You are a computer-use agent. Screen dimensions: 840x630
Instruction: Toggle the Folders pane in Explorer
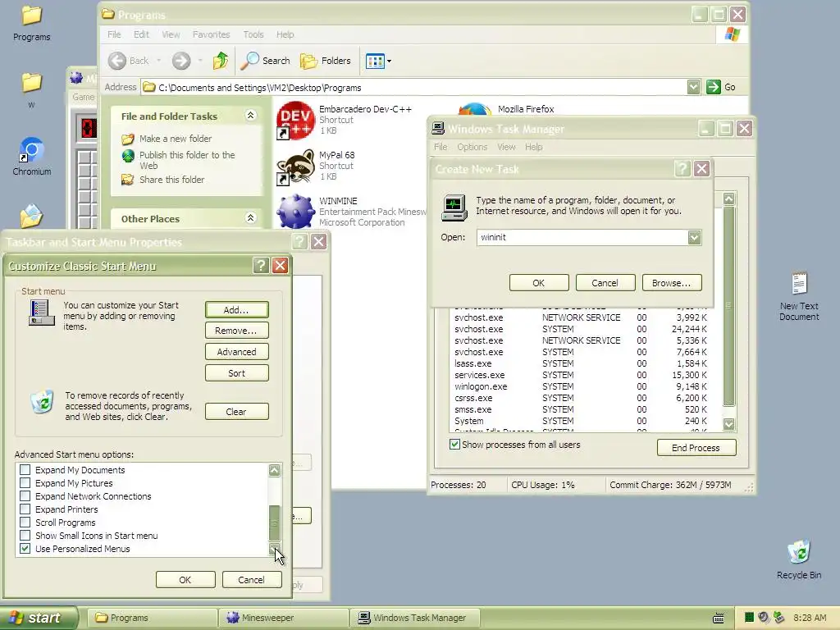click(x=325, y=61)
